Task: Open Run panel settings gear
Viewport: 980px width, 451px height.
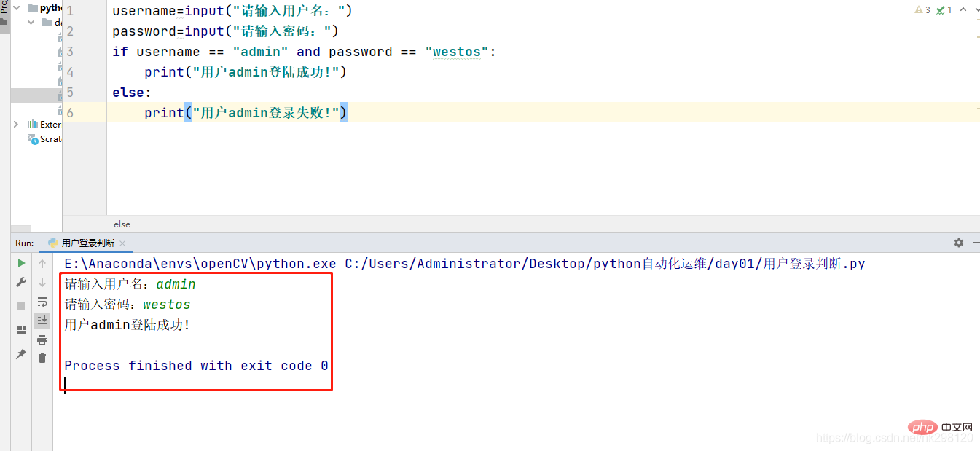Action: tap(959, 243)
